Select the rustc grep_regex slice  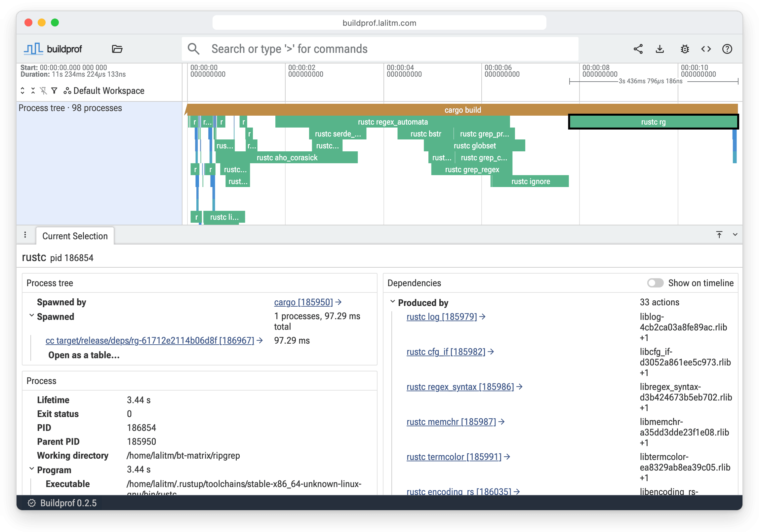(x=472, y=170)
